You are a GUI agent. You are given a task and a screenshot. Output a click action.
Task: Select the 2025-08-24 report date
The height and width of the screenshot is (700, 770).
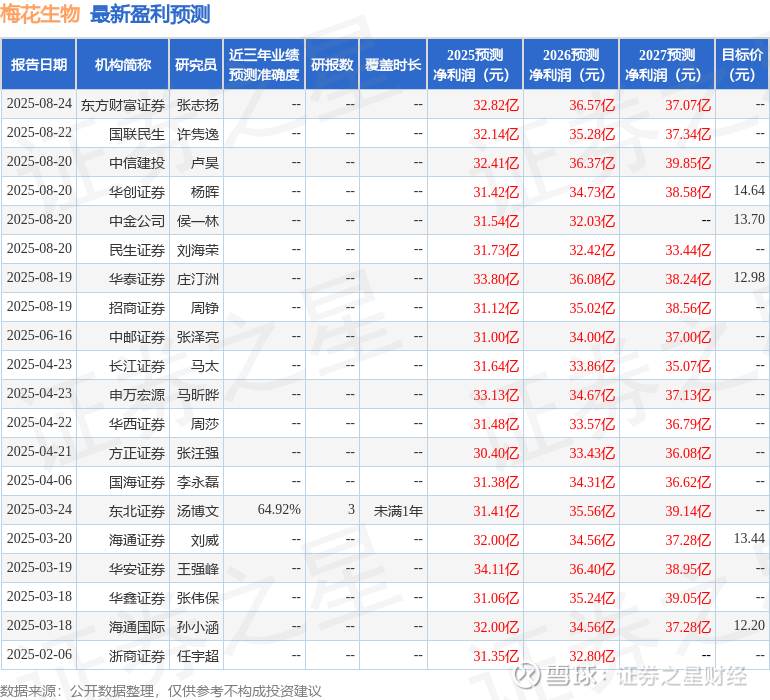coord(39,104)
